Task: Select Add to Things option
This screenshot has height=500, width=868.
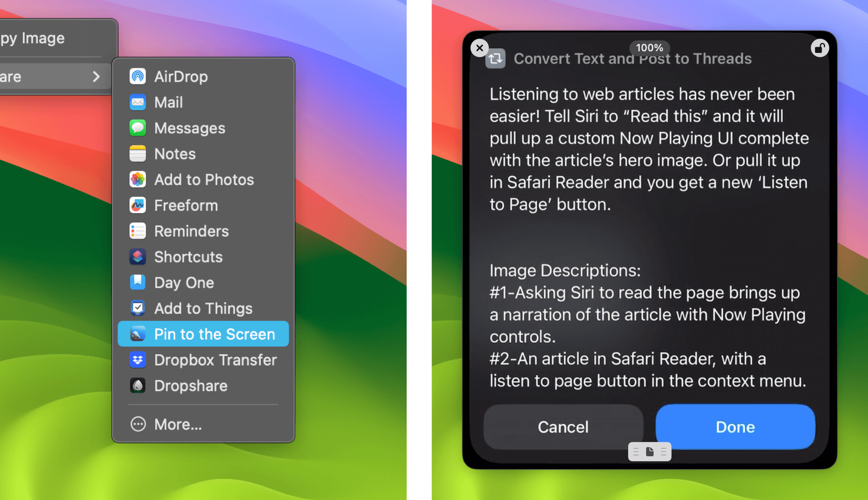Action: pos(203,309)
